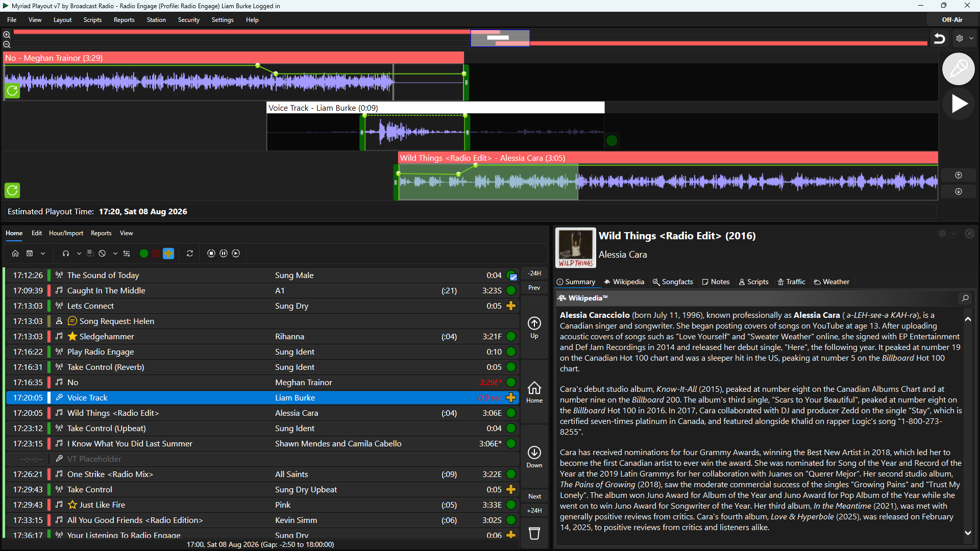Move to previous item with up-arrow circle
The image size is (980, 551).
click(x=959, y=176)
